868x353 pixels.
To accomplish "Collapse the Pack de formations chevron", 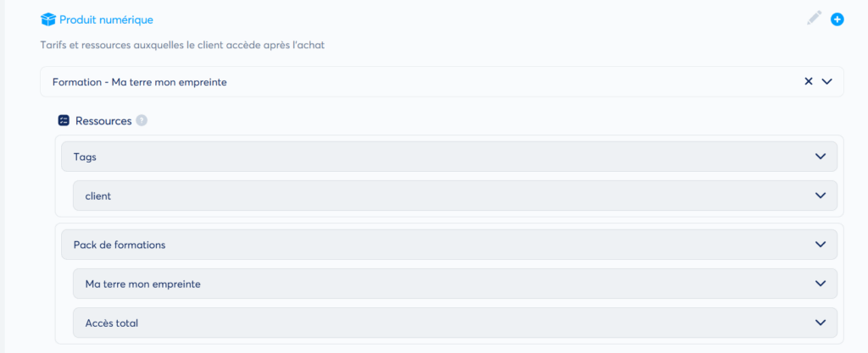I will tap(821, 244).
